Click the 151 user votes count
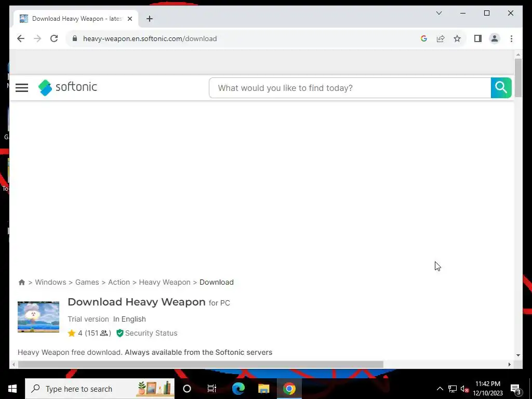Image resolution: width=532 pixels, height=399 pixels. point(98,333)
